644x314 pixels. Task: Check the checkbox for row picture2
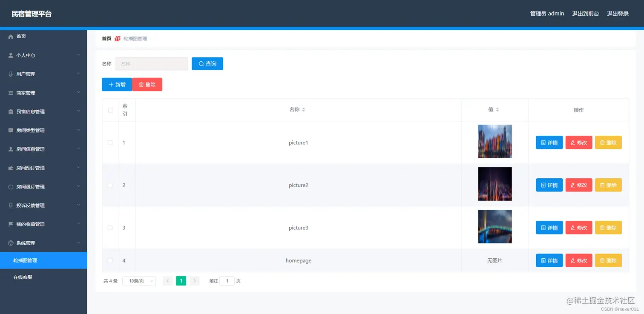click(x=110, y=185)
